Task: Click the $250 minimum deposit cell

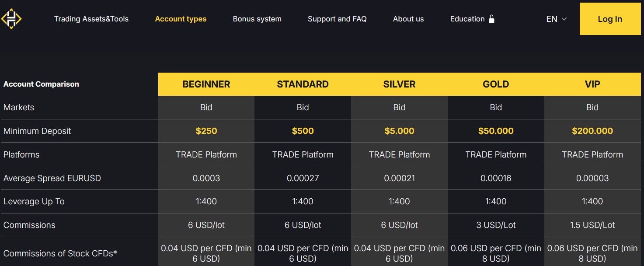Action: (x=206, y=131)
